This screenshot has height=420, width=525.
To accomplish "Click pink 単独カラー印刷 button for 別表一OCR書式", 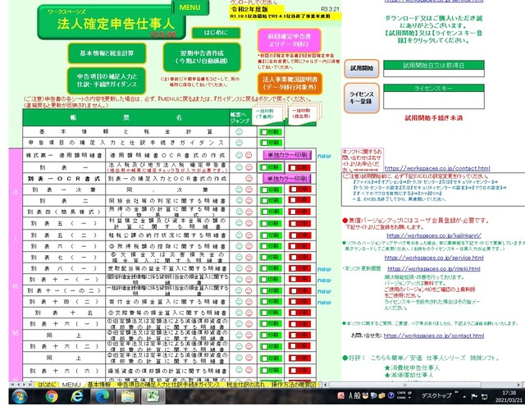I will pyautogui.click(x=287, y=179).
